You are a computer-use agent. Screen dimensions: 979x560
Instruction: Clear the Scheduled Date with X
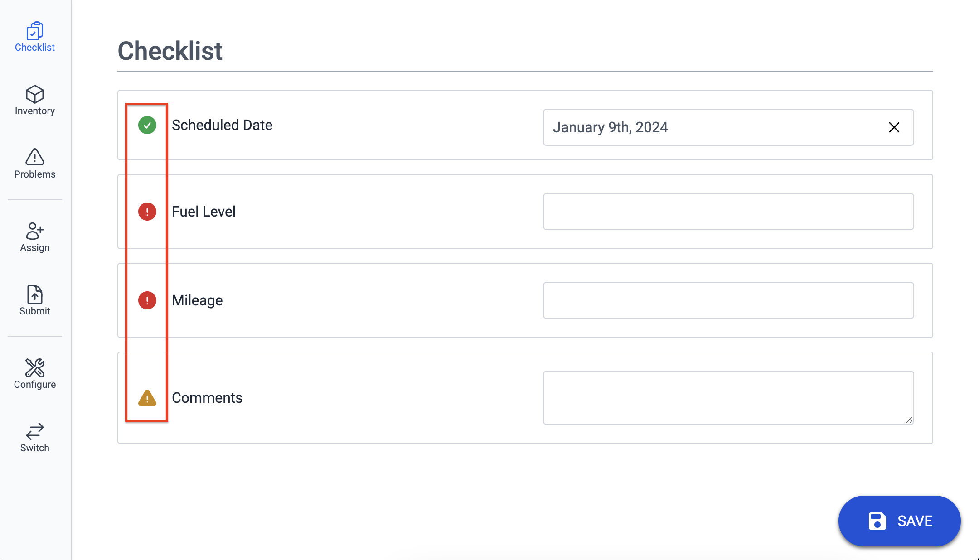(894, 127)
